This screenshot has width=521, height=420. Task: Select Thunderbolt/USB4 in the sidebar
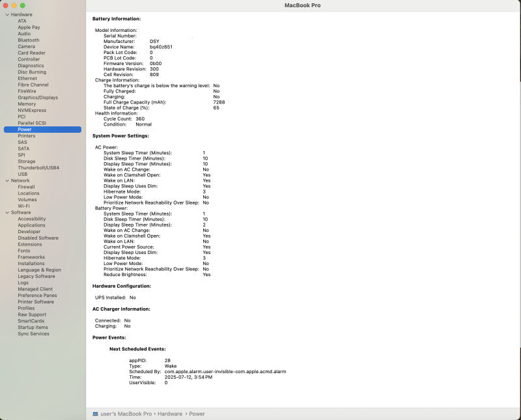point(38,168)
